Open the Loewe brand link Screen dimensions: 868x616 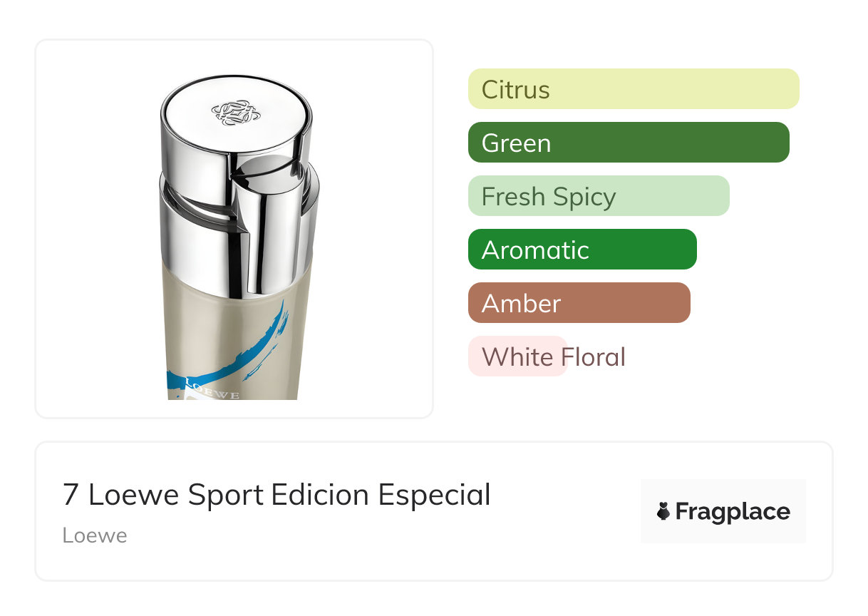[x=95, y=535]
